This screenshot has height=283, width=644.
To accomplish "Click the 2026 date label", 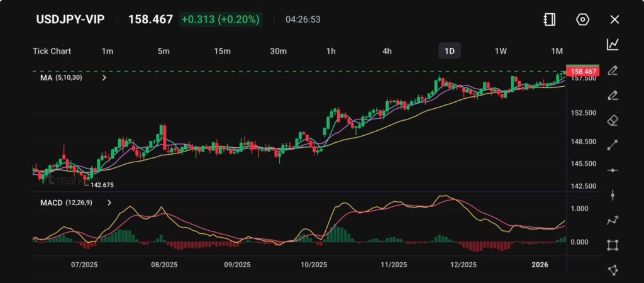I will click(x=540, y=265).
